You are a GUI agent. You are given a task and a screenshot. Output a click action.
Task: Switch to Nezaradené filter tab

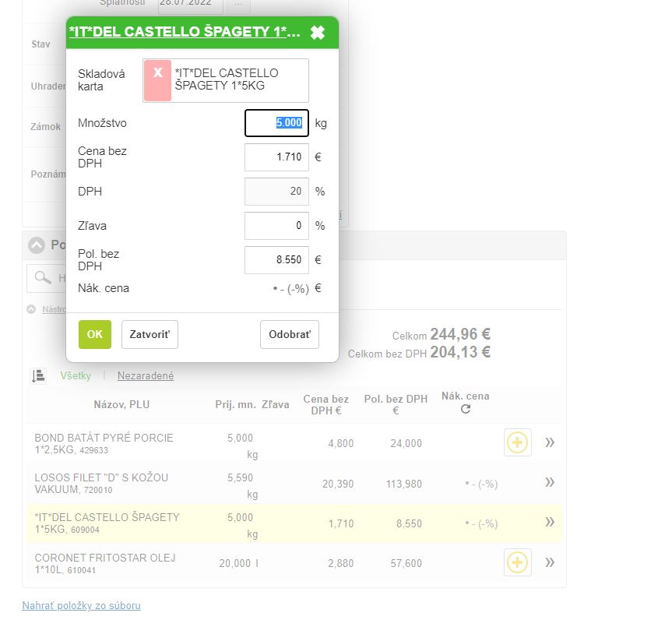tap(146, 375)
